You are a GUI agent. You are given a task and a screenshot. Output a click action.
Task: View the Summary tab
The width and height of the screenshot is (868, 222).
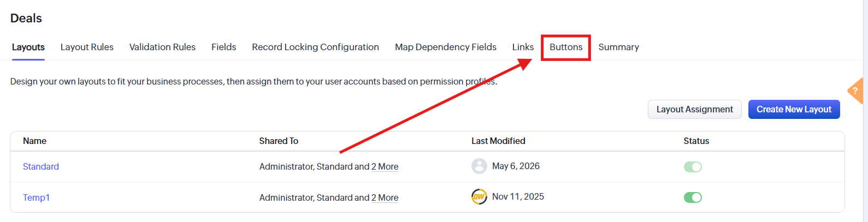pos(618,47)
